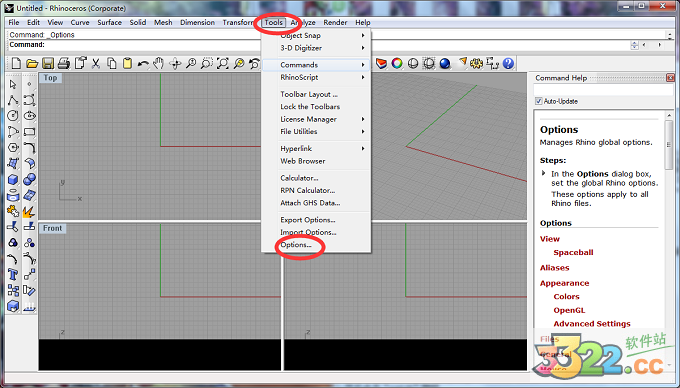Click the Cut scissors icon

pyautogui.click(x=96, y=64)
